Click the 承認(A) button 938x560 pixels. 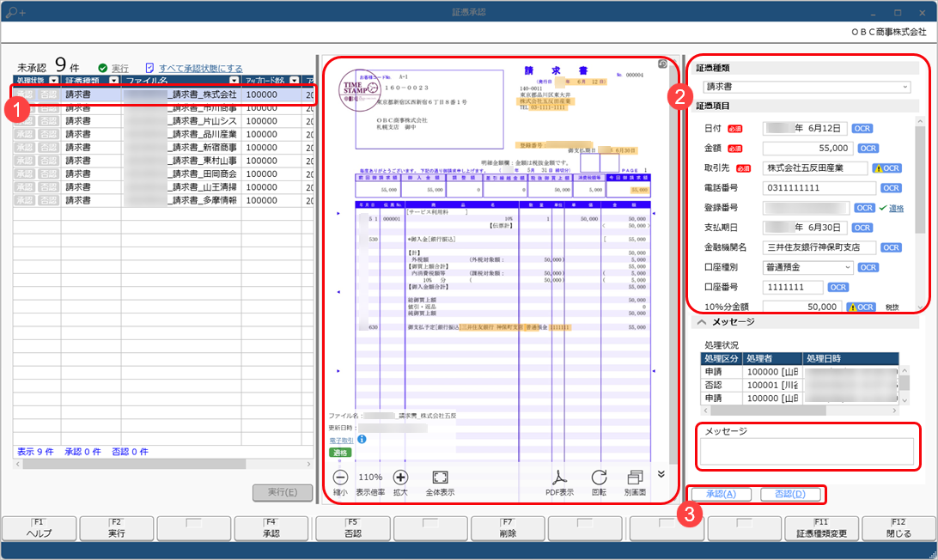(x=721, y=494)
